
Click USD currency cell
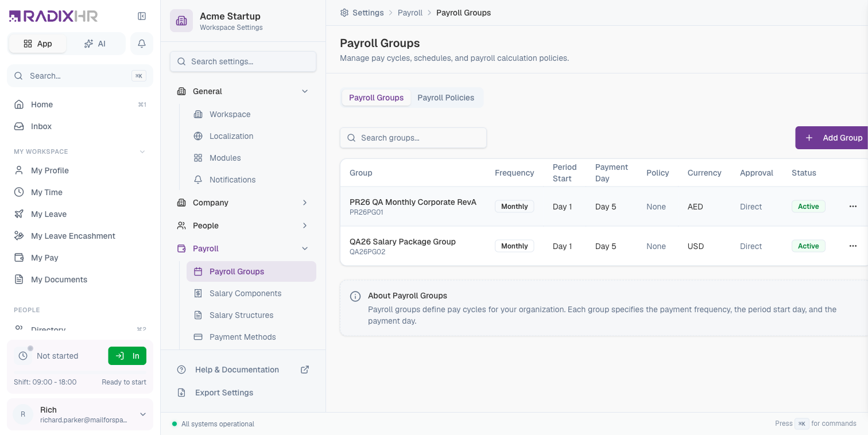[696, 246]
